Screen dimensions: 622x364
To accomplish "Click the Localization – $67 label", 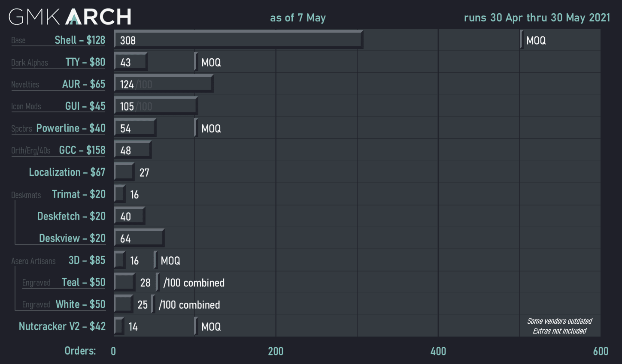I will 67,172.
